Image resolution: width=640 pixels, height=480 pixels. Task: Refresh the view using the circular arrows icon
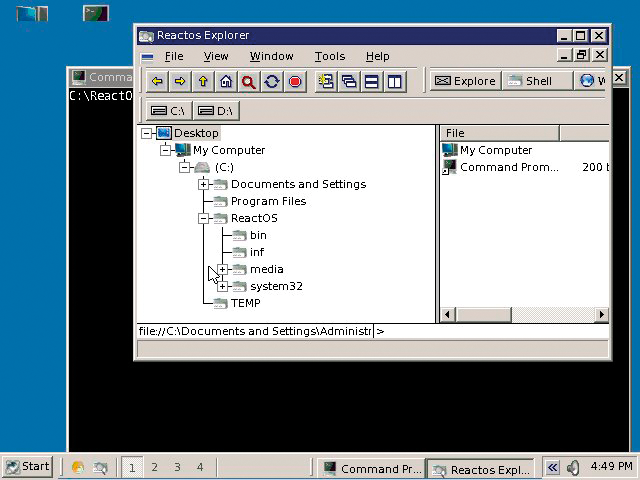(x=272, y=82)
